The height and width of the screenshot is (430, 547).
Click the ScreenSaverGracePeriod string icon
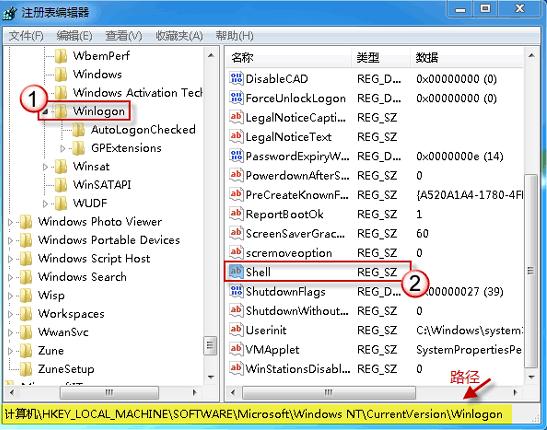(x=236, y=233)
